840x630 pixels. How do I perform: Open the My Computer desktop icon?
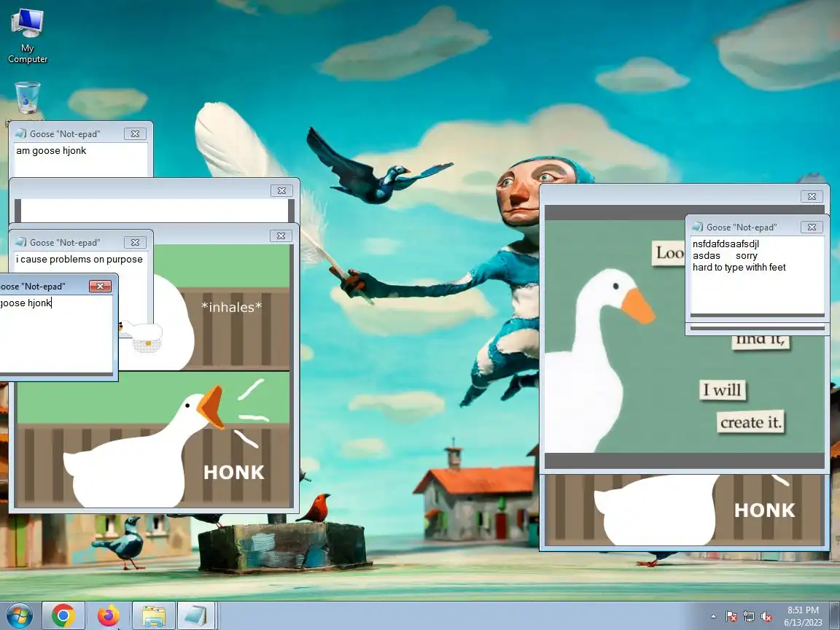coord(27,36)
